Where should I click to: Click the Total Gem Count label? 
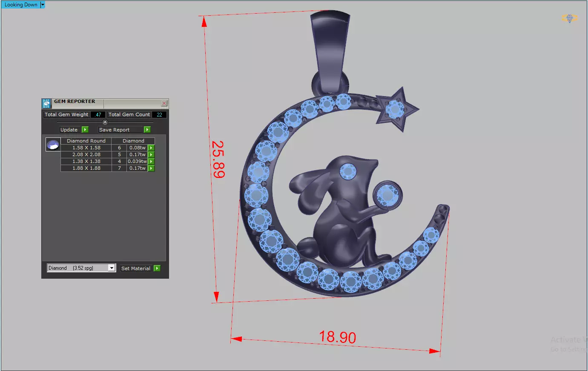point(129,114)
